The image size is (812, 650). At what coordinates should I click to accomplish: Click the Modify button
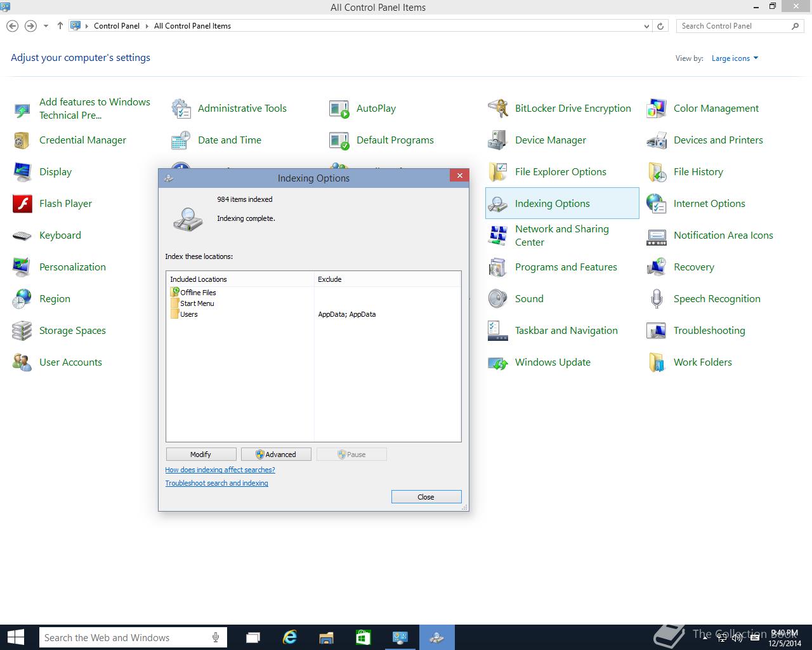coord(200,454)
